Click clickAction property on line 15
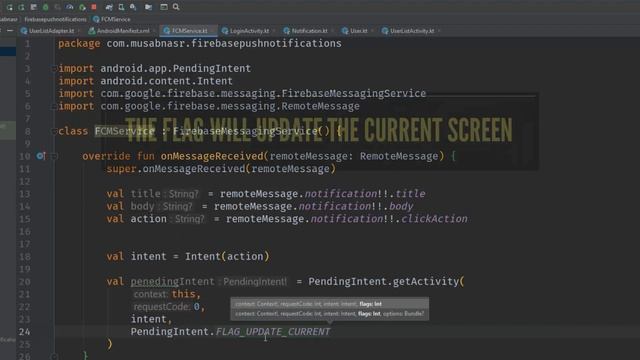640x360 pixels. (x=434, y=219)
